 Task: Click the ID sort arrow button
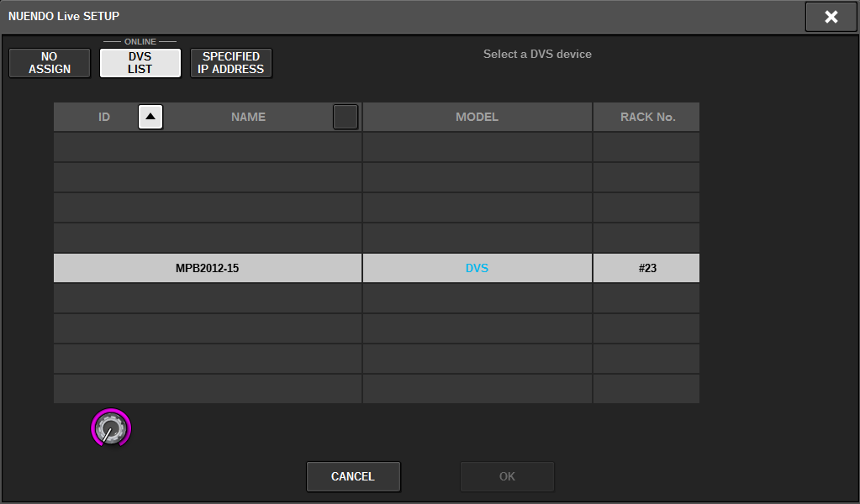150,117
